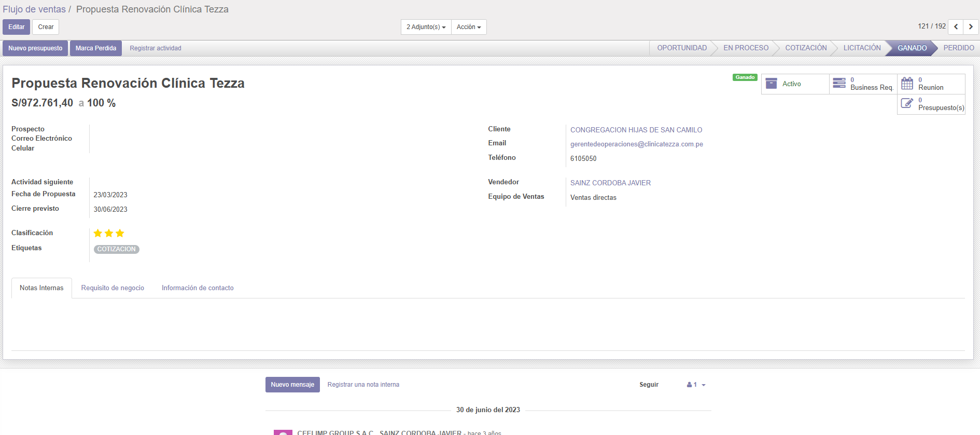This screenshot has height=435, width=980.
Task: Open client CONGREGACION HIJAS DE SAN CAMILO
Action: tap(636, 130)
